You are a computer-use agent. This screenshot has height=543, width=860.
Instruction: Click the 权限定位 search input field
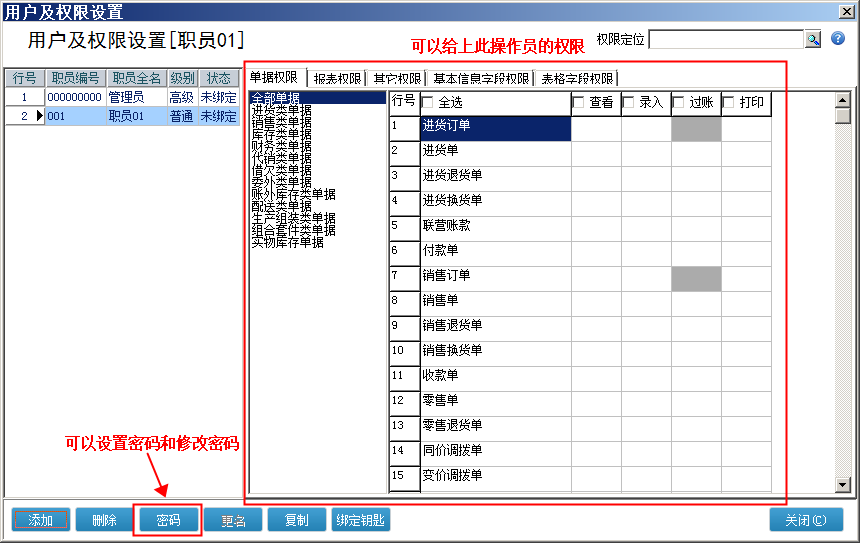tap(725, 39)
